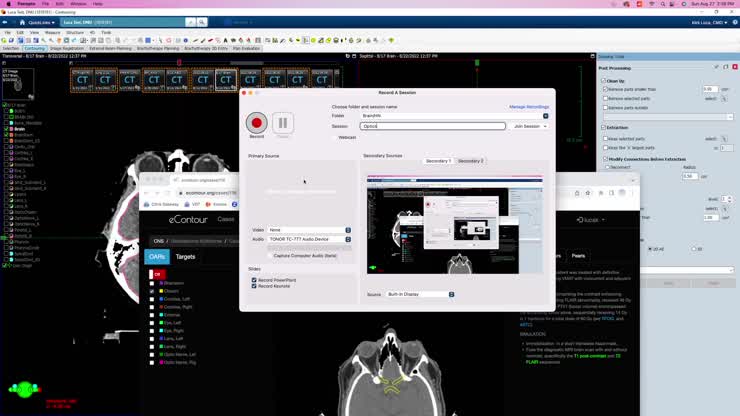The image size is (740, 416).
Task: Click the Manage Recordings link
Action: (x=529, y=107)
